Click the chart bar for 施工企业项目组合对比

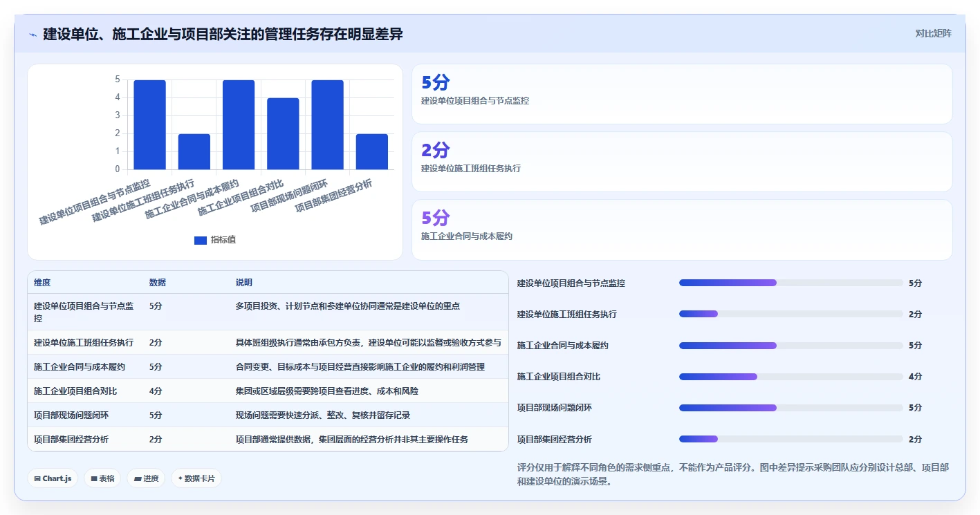click(283, 133)
